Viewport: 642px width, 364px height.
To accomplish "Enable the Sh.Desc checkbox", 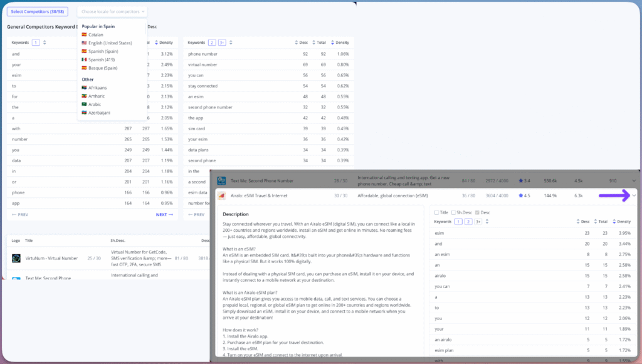I will (455, 212).
